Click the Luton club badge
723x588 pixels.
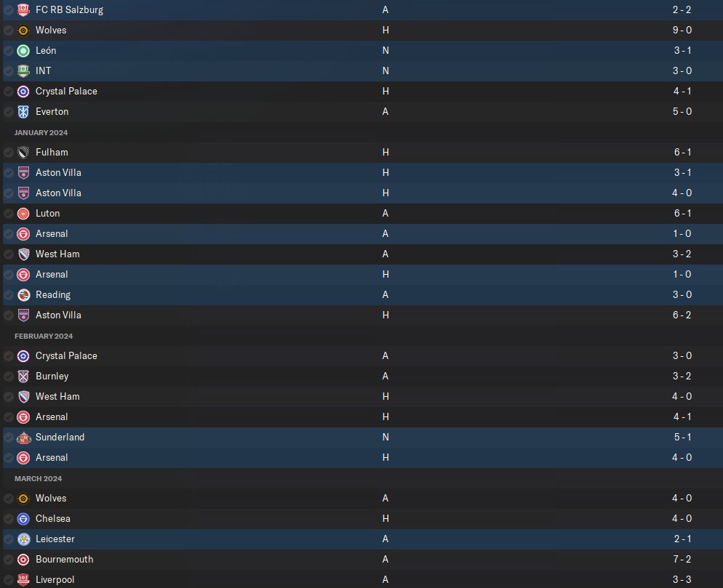[23, 214]
